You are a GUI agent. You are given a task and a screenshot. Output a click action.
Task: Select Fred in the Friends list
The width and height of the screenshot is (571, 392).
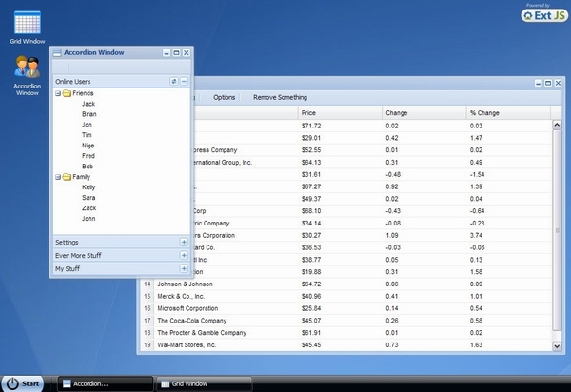click(x=89, y=156)
